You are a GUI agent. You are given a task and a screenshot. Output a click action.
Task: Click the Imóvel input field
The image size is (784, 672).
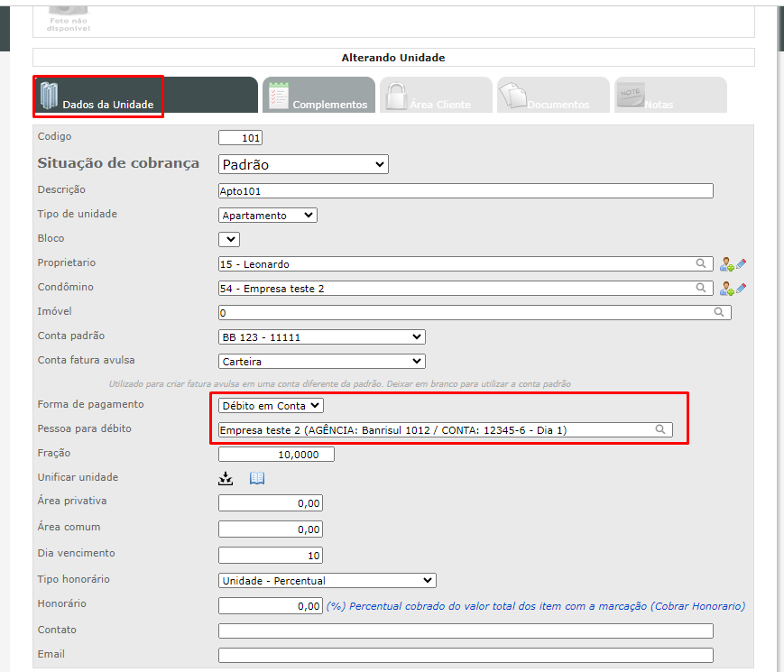coord(475,313)
